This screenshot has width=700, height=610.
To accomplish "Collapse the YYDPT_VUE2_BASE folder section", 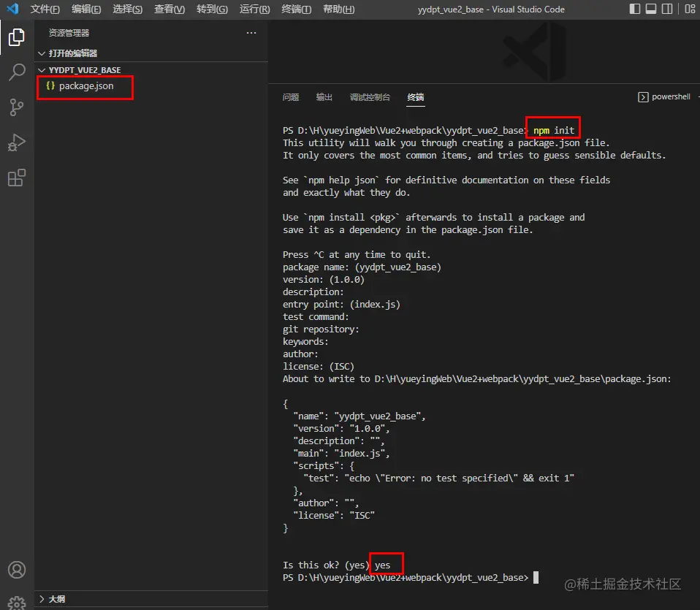I will point(42,70).
